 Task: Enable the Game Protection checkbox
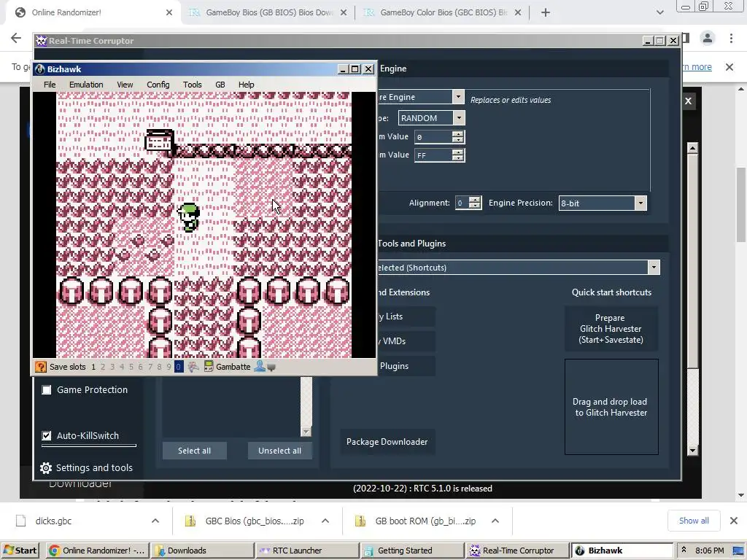46,390
